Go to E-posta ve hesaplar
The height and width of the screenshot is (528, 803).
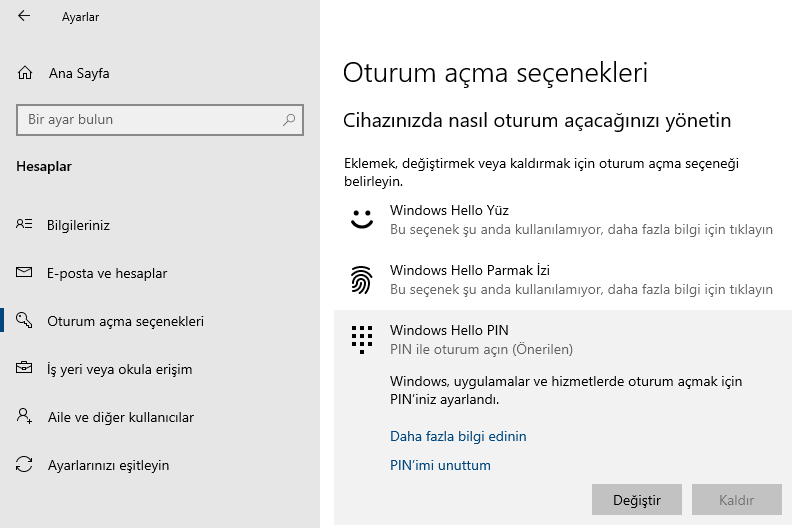click(107, 273)
